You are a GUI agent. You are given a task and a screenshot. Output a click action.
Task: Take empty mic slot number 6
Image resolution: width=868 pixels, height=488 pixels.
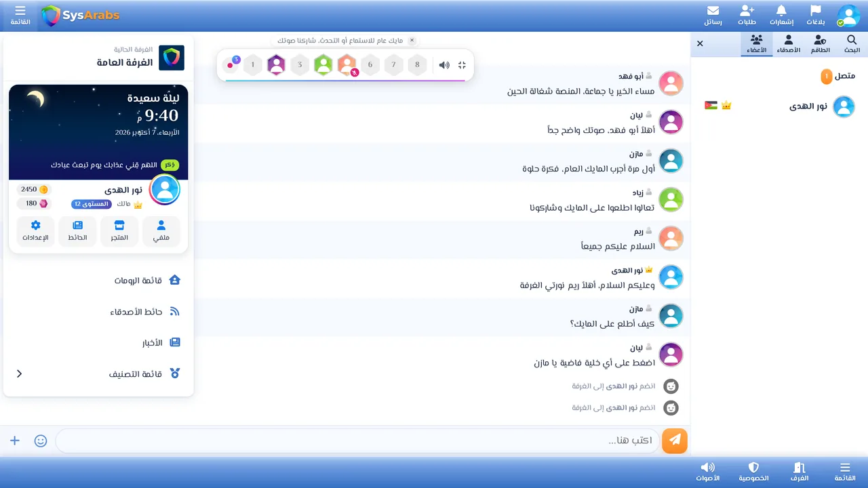tap(370, 65)
